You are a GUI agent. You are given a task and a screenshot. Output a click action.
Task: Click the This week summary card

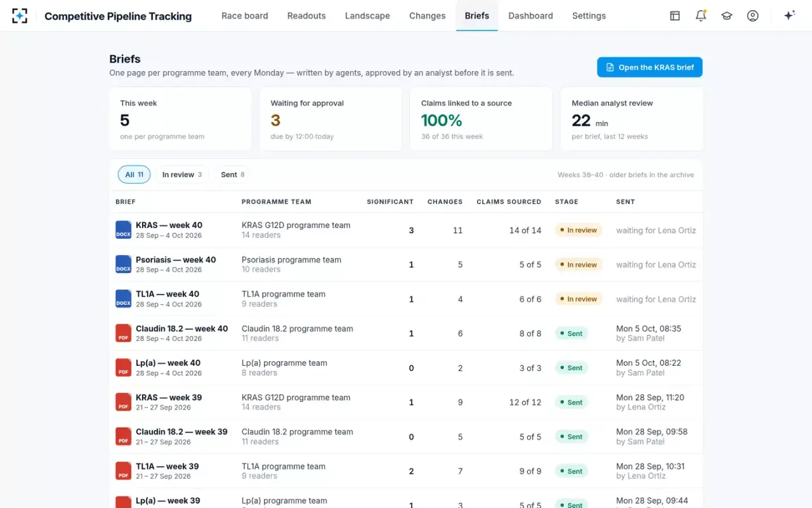coord(180,119)
